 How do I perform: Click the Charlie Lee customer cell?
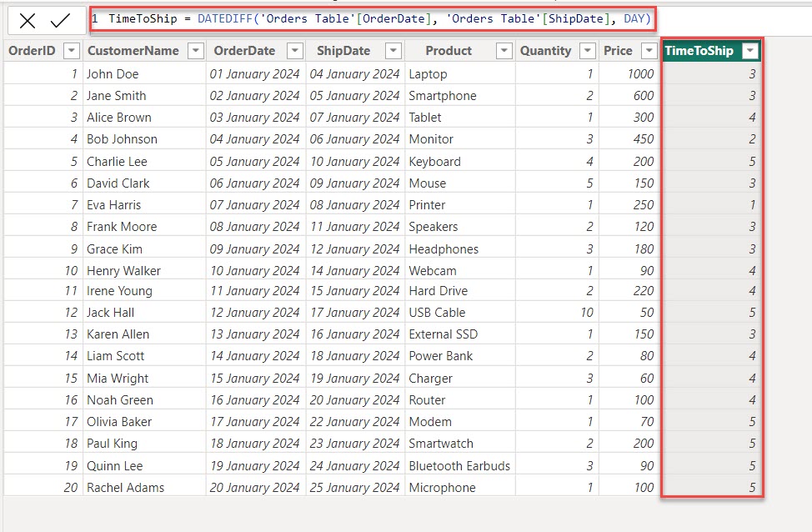pyautogui.click(x=144, y=162)
